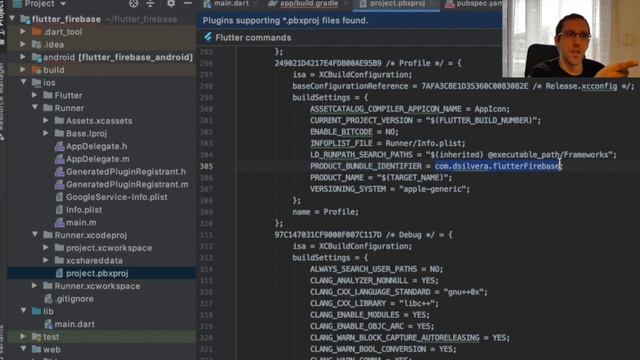Click the AppDelegate.h file icon
640x360 pixels.
pyautogui.click(x=60, y=146)
